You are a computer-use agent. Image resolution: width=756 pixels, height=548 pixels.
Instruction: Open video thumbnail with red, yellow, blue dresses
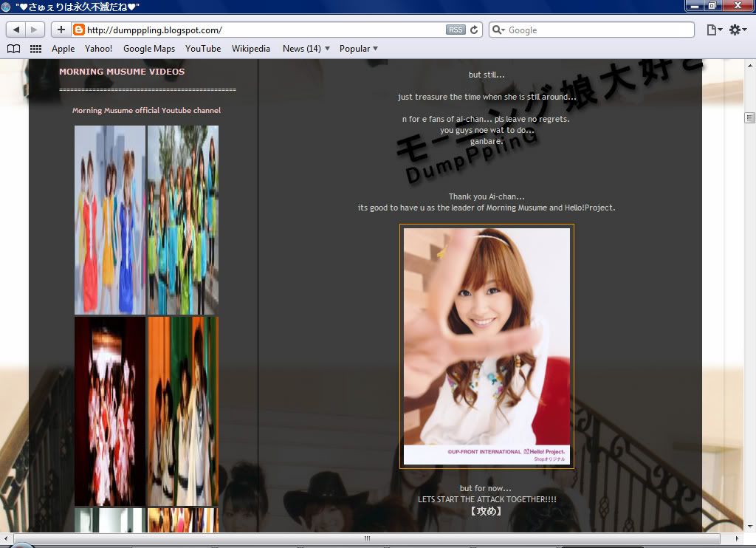pos(110,220)
